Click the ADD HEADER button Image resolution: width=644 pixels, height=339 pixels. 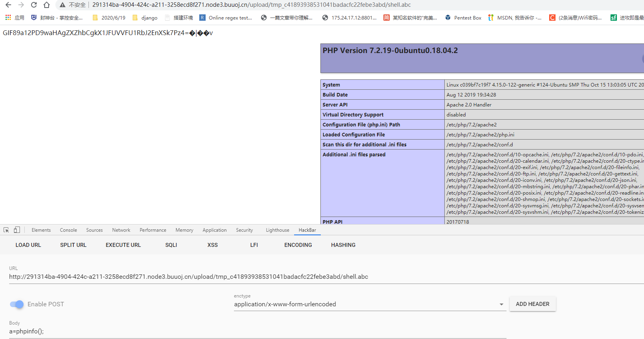532,304
